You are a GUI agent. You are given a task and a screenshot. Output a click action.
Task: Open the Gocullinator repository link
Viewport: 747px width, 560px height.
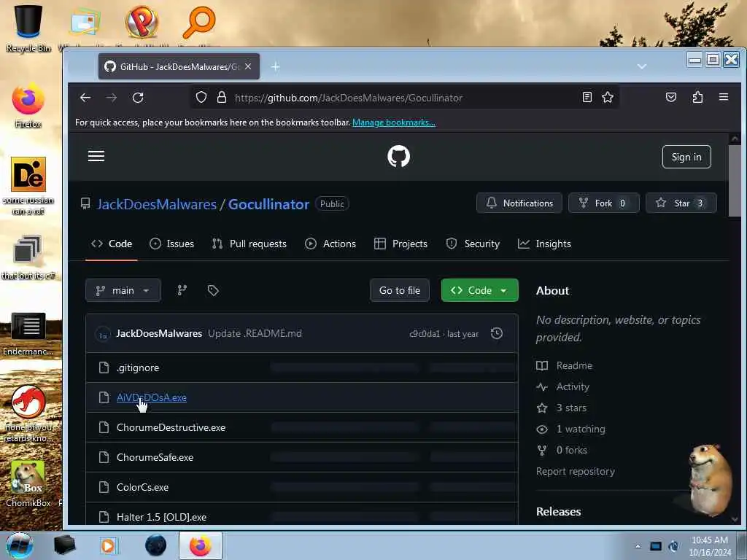[x=268, y=204]
